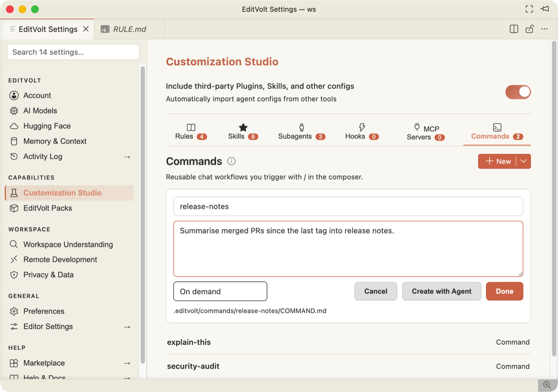Image resolution: width=558 pixels, height=392 pixels.
Task: Open the more actions ellipsis menu
Action: 544,29
